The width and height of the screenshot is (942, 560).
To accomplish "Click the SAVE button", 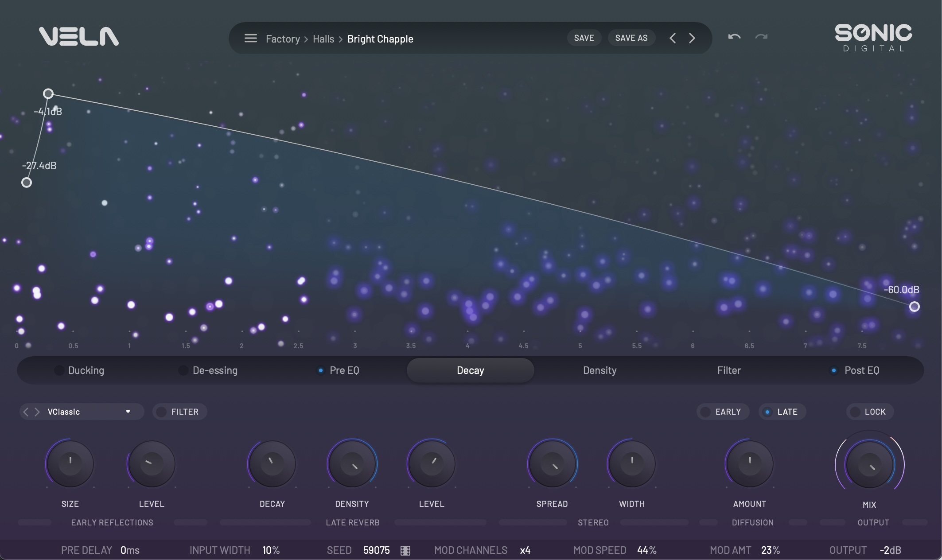I will tap(584, 38).
